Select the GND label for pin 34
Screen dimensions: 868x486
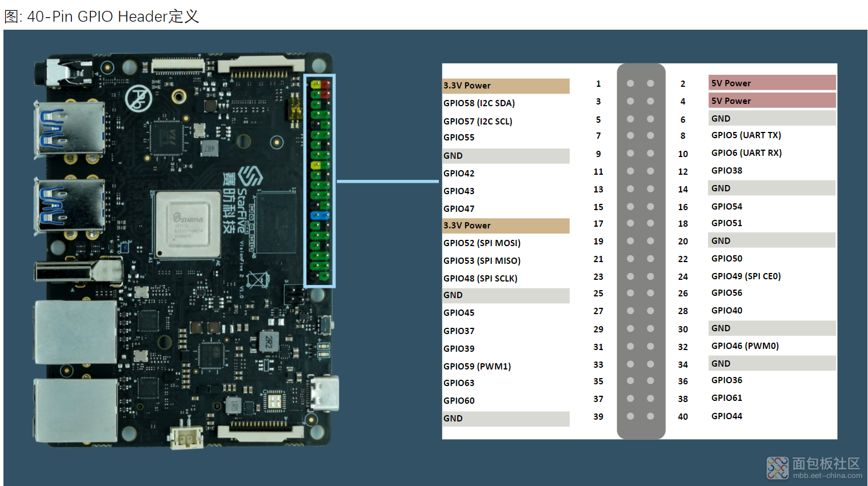pos(772,363)
